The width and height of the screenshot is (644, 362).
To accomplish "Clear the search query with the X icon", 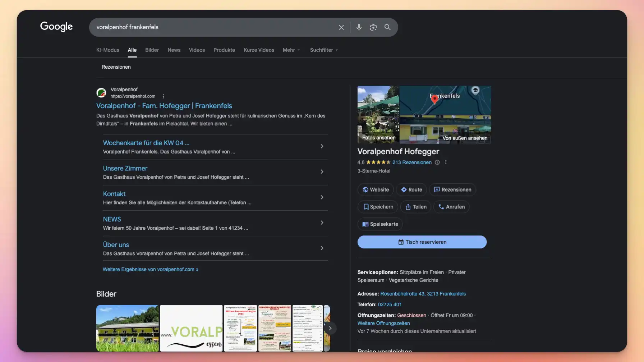I will pyautogui.click(x=341, y=27).
